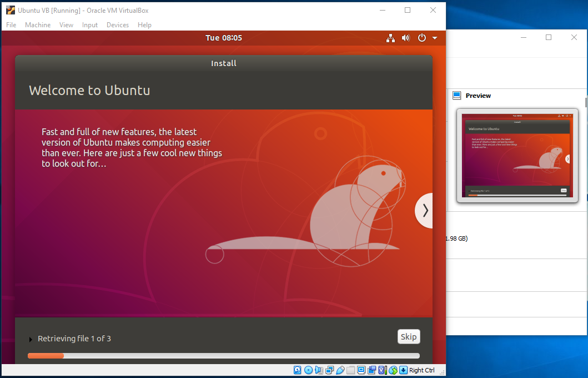The width and height of the screenshot is (588, 378).
Task: Click the USB devices status icon
Action: pos(340,370)
